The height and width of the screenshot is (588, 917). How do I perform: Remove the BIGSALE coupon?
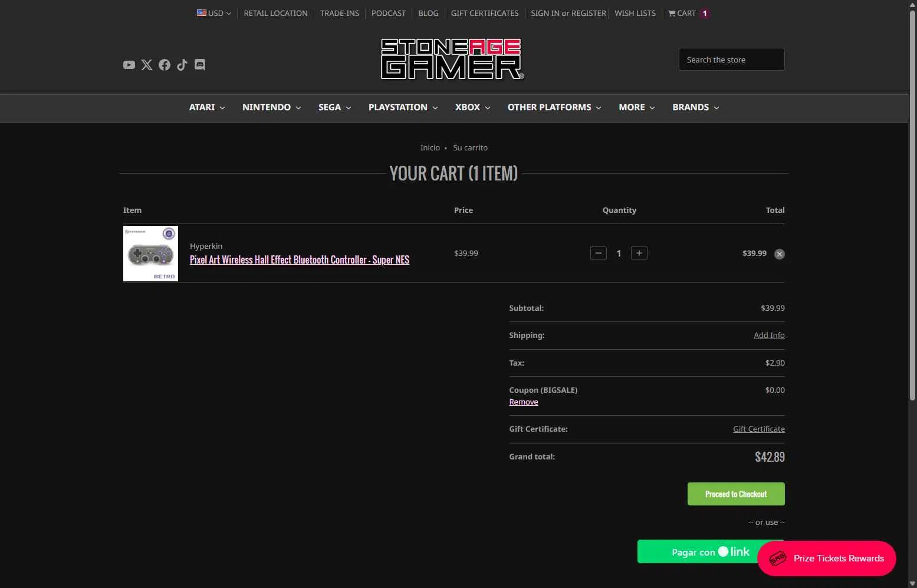(x=524, y=402)
